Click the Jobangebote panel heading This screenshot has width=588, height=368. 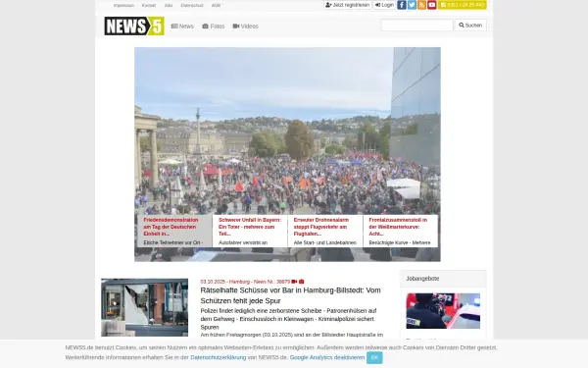(x=422, y=279)
